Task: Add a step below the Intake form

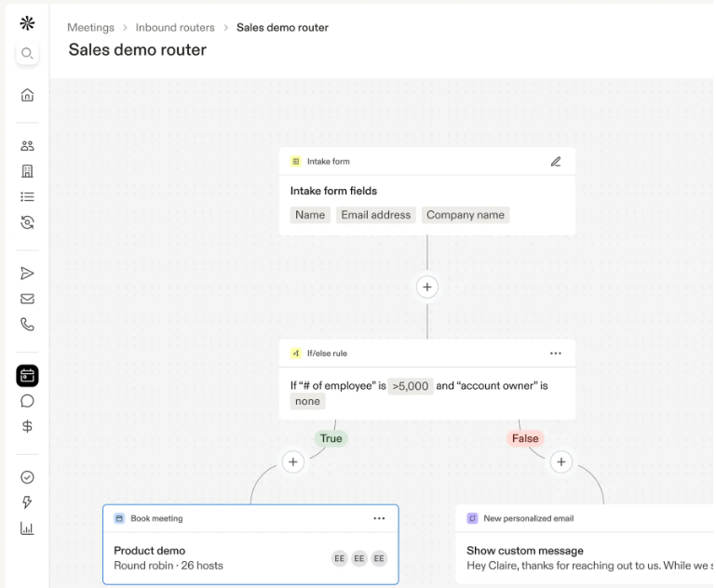Action: pyautogui.click(x=427, y=287)
